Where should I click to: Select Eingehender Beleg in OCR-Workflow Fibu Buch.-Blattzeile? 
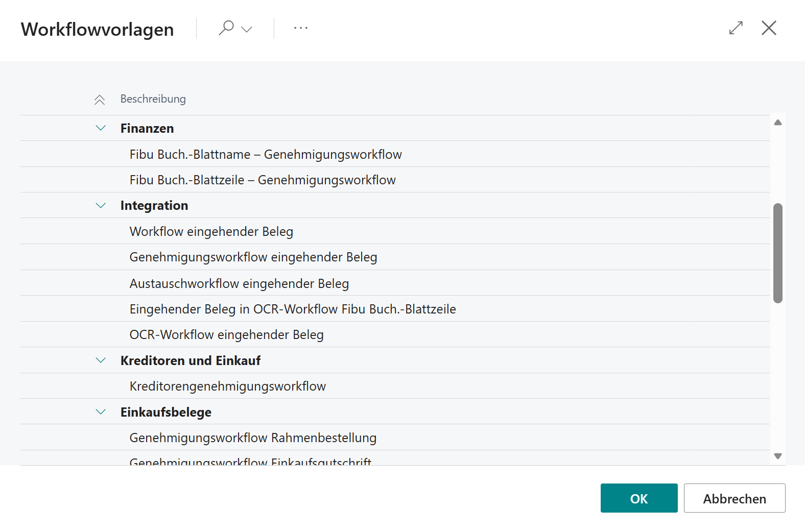coord(395,309)
